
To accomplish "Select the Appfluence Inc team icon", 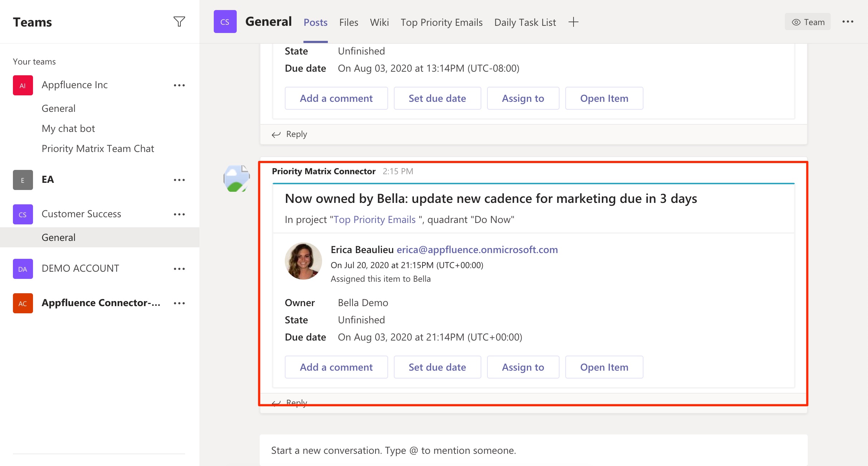I will [x=23, y=85].
